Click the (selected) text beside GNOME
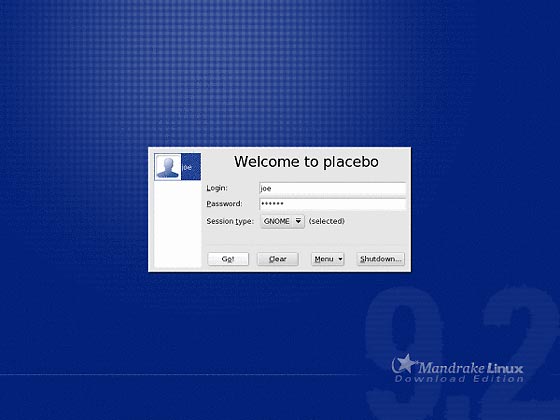This screenshot has height=420, width=560. 326,221
